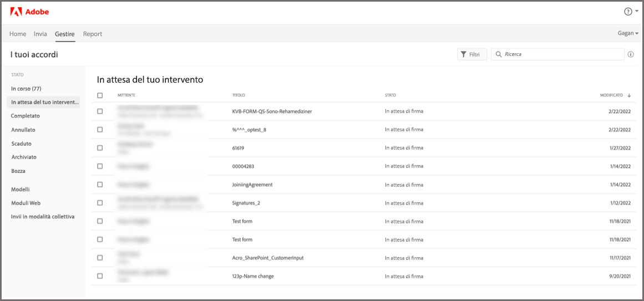Toggle the select-all header checkbox
Image resolution: width=644 pixels, height=301 pixels.
click(x=100, y=95)
